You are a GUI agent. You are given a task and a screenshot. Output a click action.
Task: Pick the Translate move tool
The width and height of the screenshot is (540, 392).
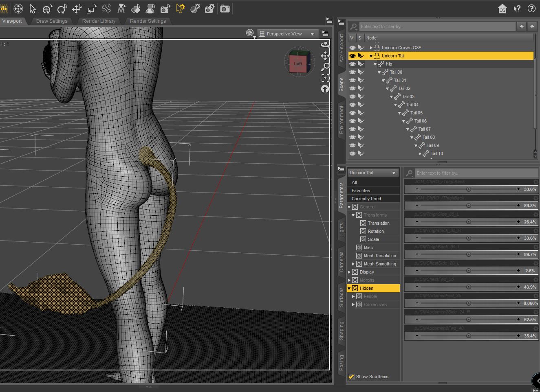77,9
